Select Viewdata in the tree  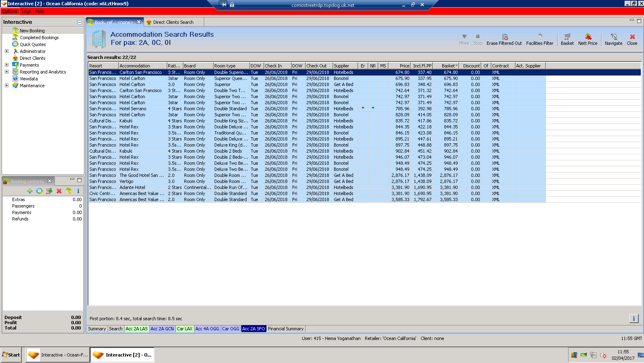pyautogui.click(x=29, y=79)
